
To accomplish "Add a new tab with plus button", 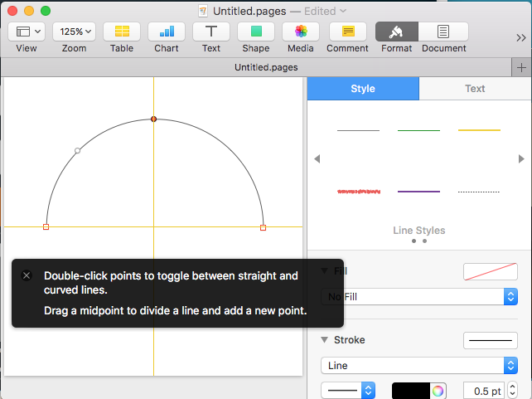I will [521, 67].
